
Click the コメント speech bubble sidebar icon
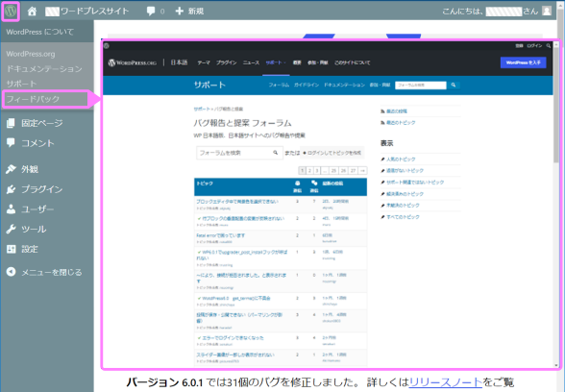point(11,142)
